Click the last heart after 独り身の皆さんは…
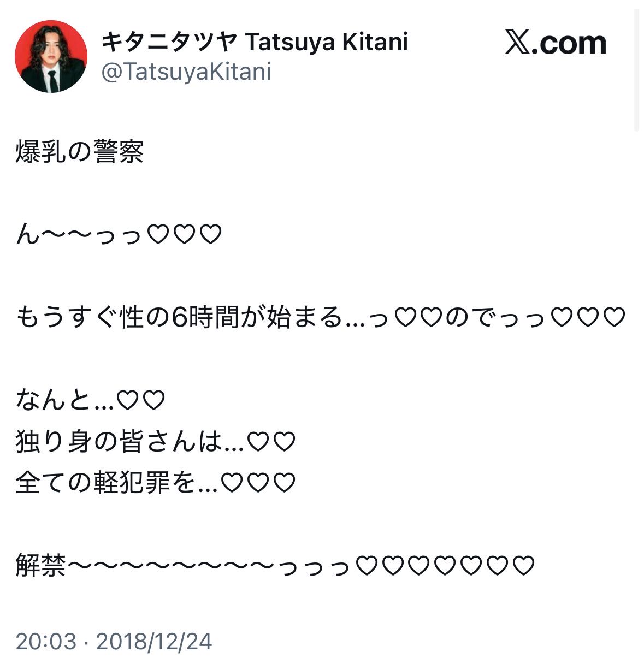 [284, 442]
